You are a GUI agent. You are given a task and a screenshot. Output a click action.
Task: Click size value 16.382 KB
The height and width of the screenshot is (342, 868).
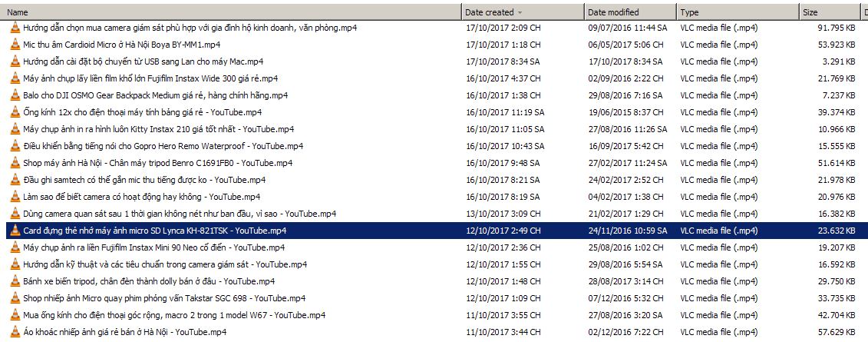pos(837,214)
